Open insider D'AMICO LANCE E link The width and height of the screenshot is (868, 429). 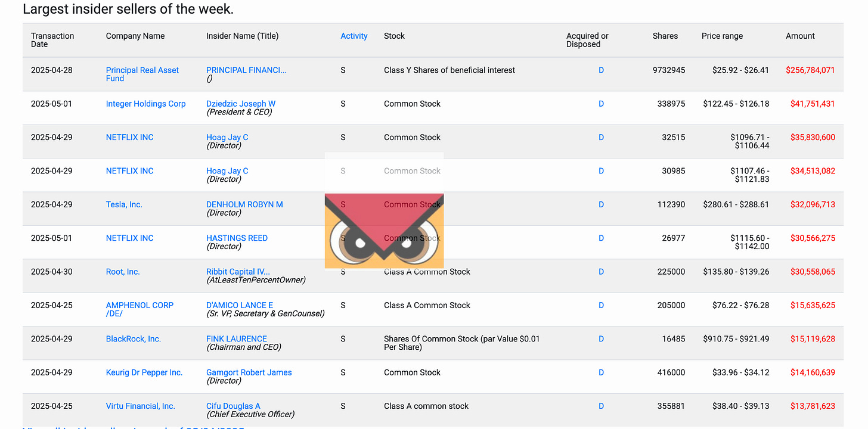click(240, 305)
